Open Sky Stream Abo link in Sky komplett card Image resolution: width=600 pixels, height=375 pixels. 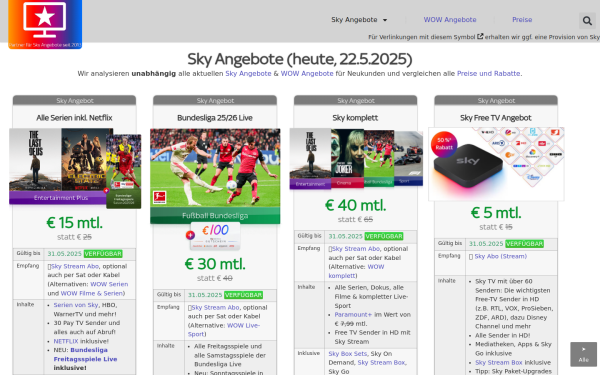[355, 249]
